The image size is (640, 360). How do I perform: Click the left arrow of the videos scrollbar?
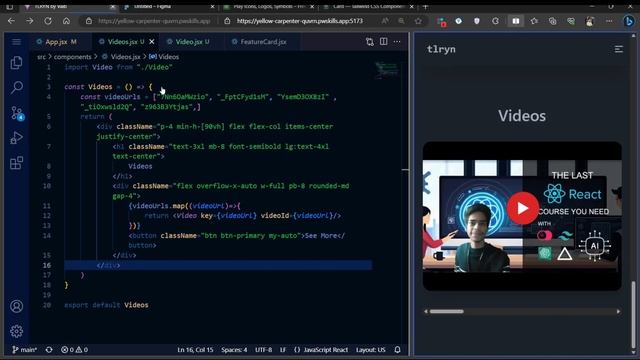tap(426, 311)
